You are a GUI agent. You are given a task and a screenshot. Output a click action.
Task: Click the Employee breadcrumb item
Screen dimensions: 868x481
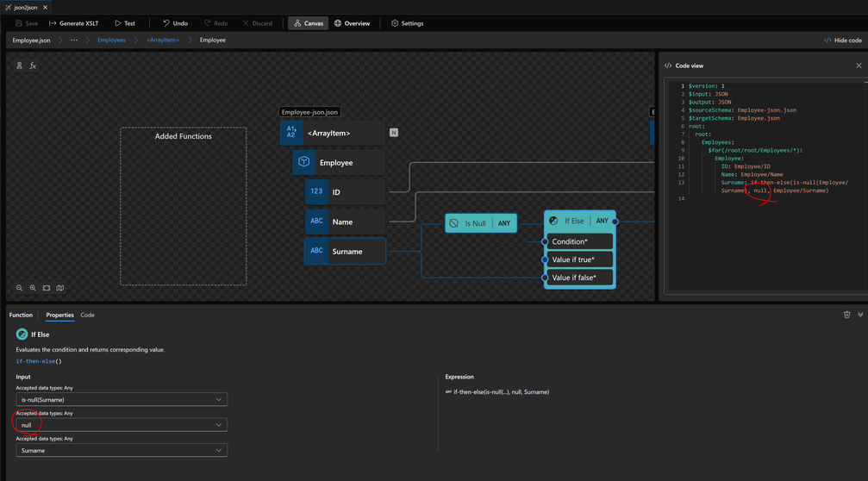[213, 40]
